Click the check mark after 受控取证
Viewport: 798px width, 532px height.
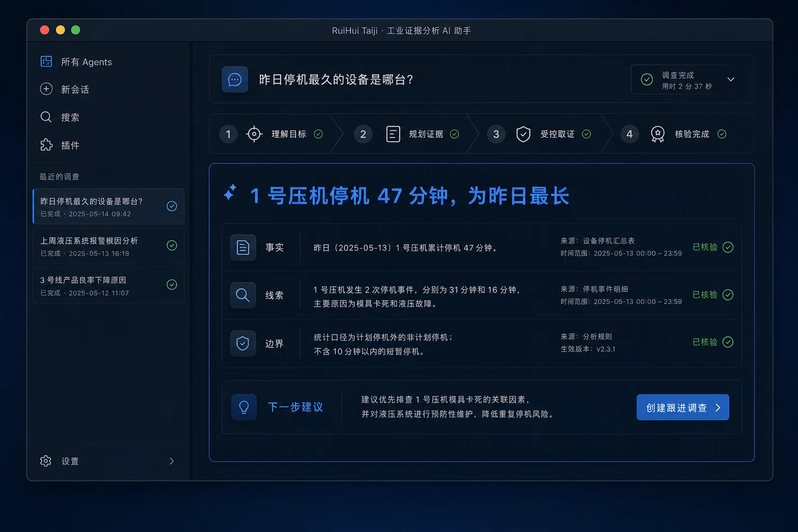coord(587,134)
